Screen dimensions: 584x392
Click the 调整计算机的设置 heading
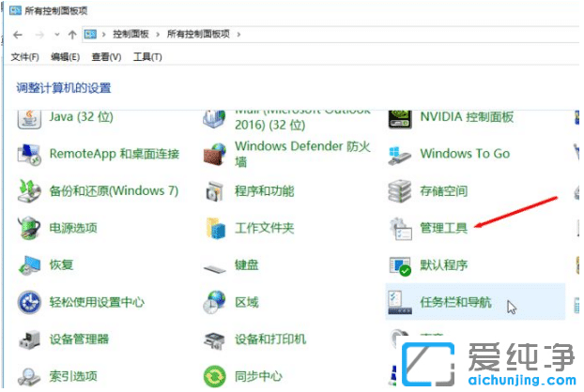[64, 88]
